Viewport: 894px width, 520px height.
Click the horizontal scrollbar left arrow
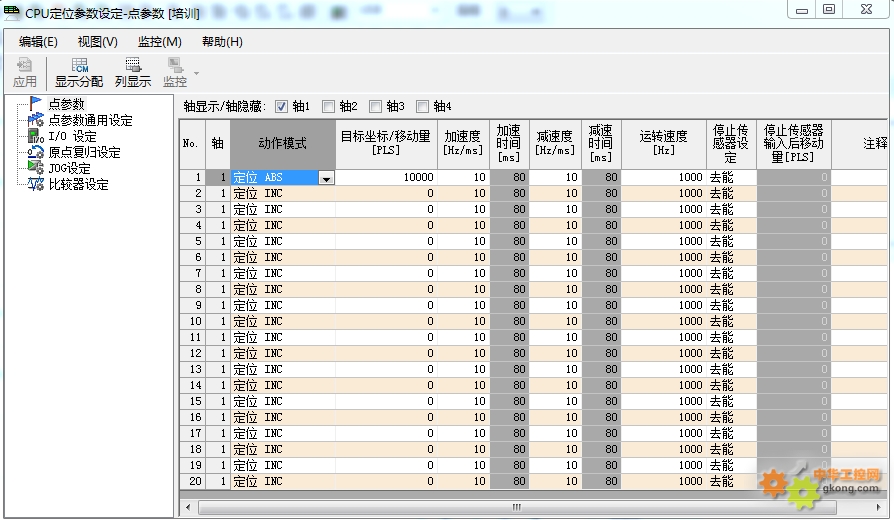(x=188, y=507)
